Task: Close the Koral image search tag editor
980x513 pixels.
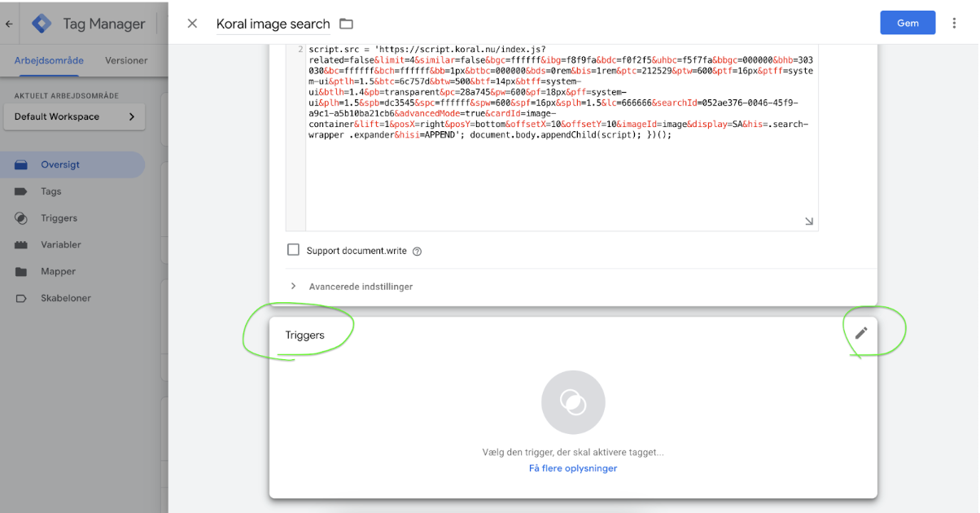Action: coord(192,24)
